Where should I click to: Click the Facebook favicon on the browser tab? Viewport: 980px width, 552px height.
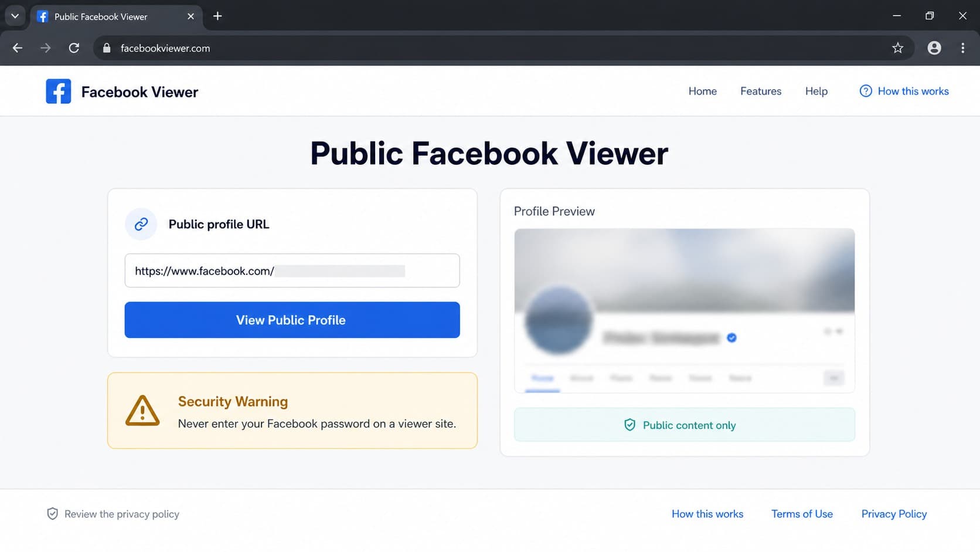42,16
